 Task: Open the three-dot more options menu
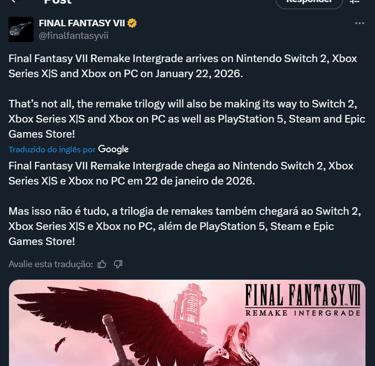(359, 23)
